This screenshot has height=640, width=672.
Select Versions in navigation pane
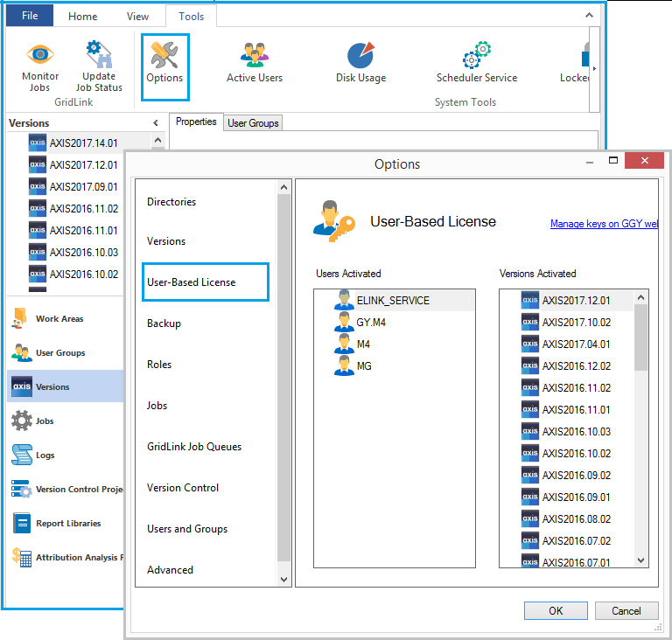tap(65, 386)
